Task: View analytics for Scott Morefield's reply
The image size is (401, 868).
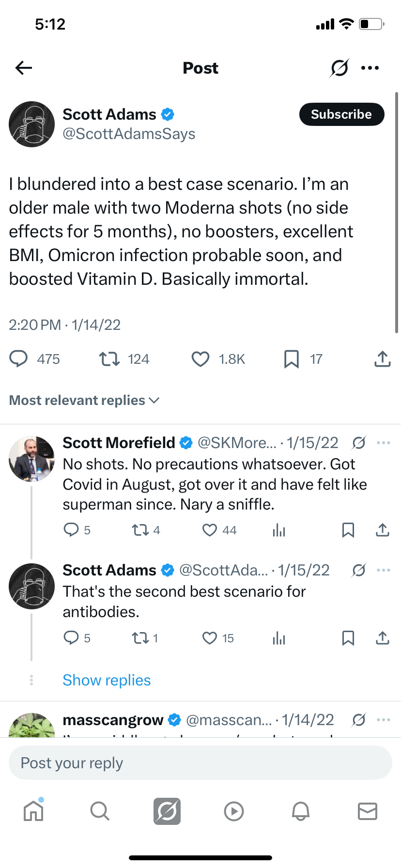Action: 279,530
